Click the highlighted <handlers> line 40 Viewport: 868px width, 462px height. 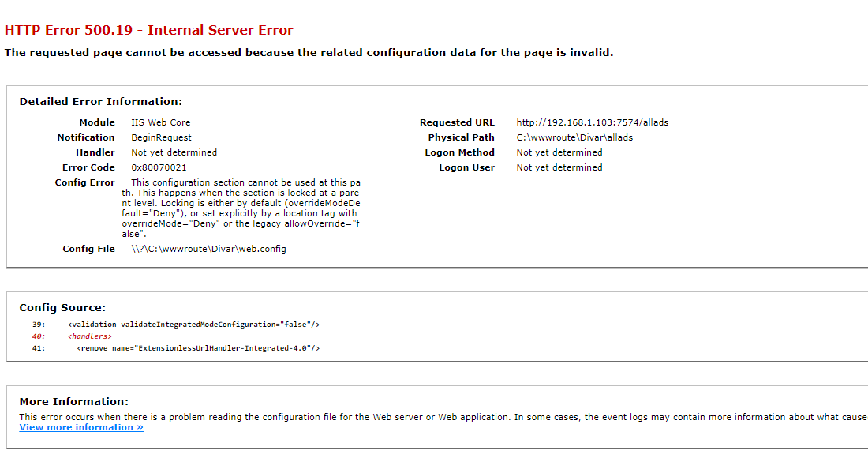point(90,336)
